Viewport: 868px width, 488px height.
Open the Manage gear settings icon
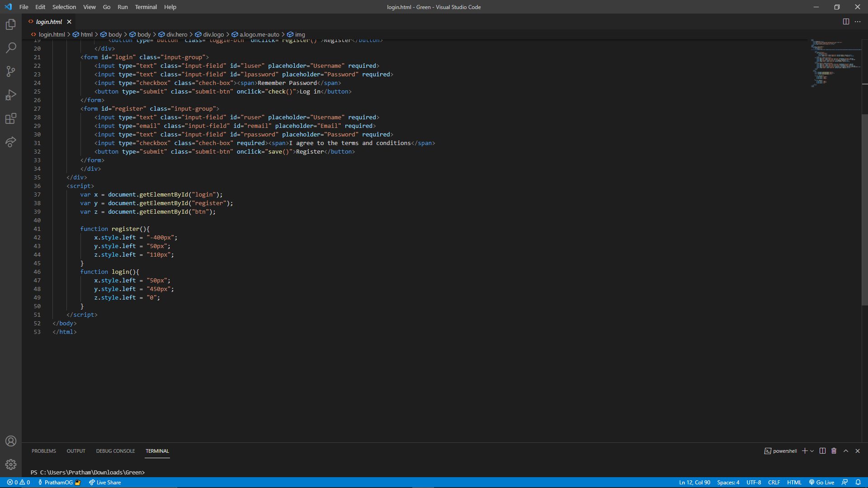11,464
